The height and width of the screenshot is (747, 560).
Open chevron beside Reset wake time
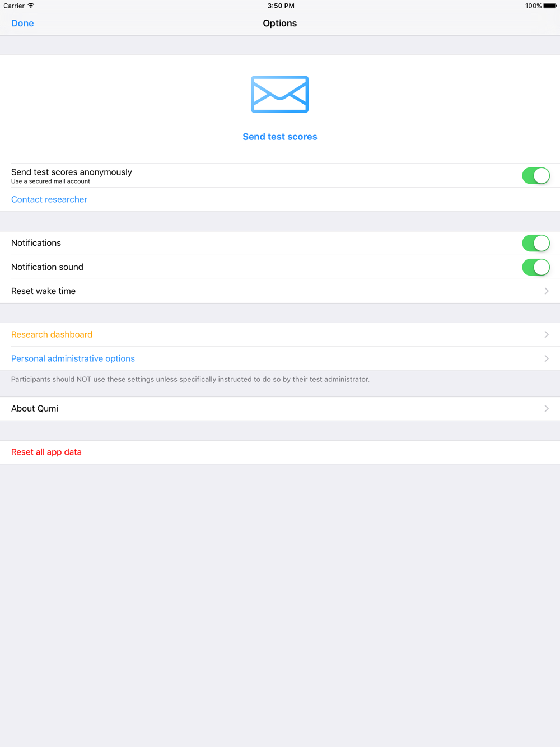(x=547, y=291)
